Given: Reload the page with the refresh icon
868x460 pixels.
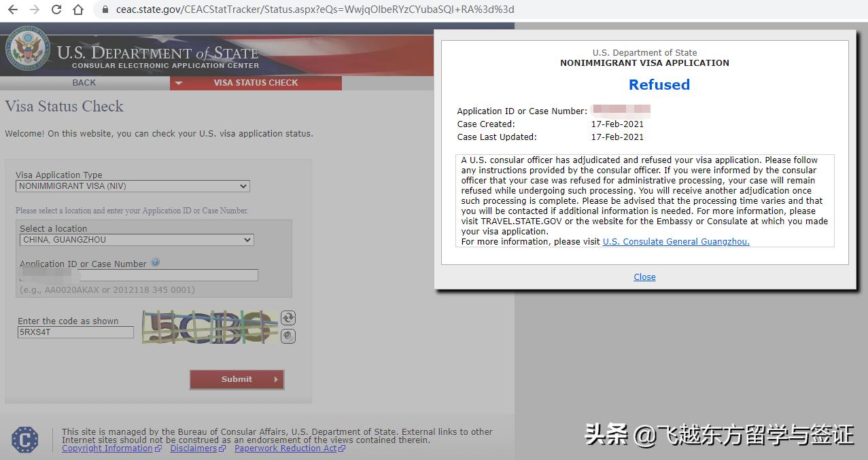Looking at the screenshot, I should point(56,10).
